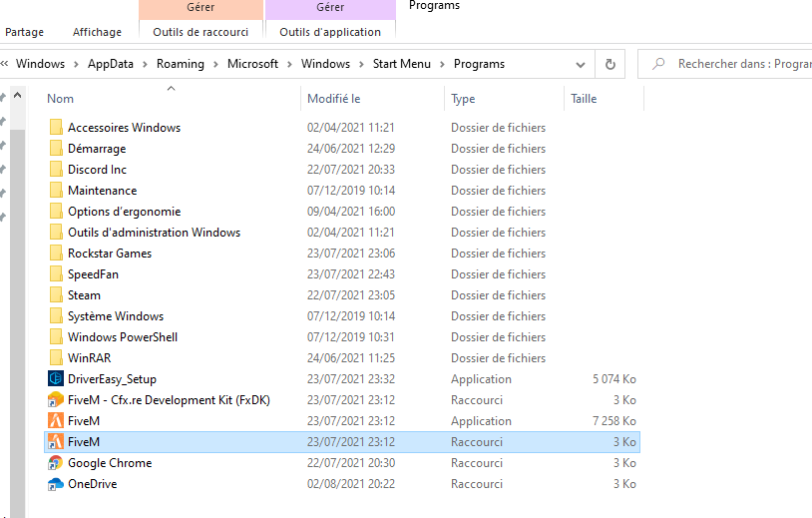Navigate to Microsoft in breadcrumb

point(252,64)
